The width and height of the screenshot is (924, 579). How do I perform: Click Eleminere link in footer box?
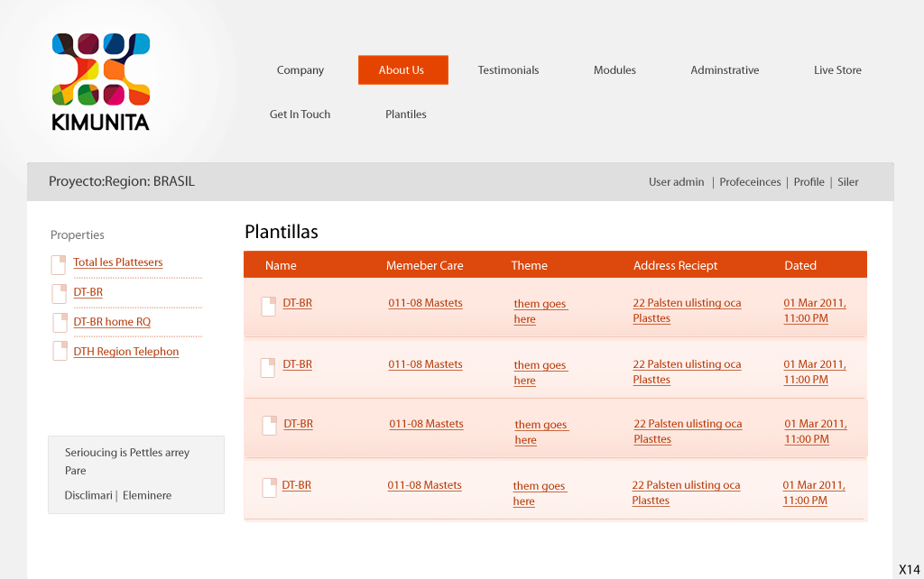click(147, 495)
